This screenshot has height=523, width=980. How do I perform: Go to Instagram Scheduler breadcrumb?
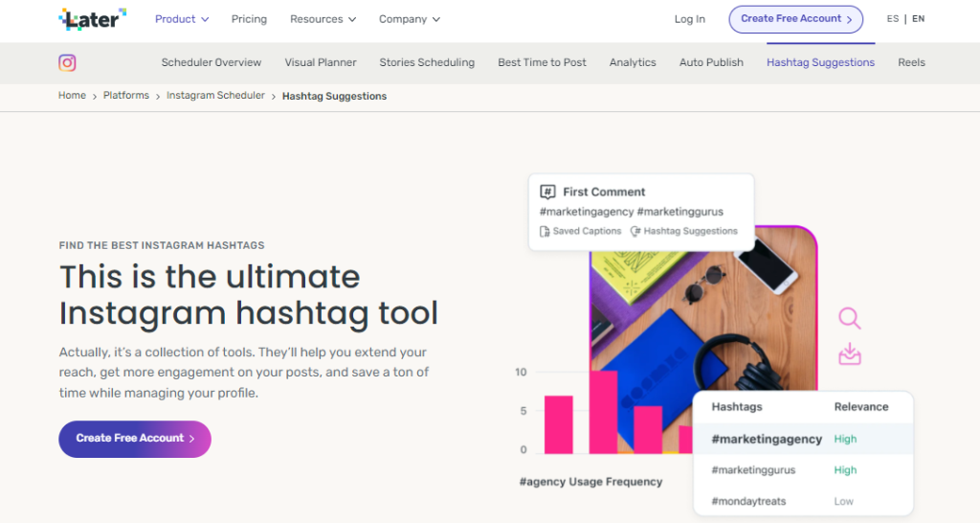click(x=215, y=96)
